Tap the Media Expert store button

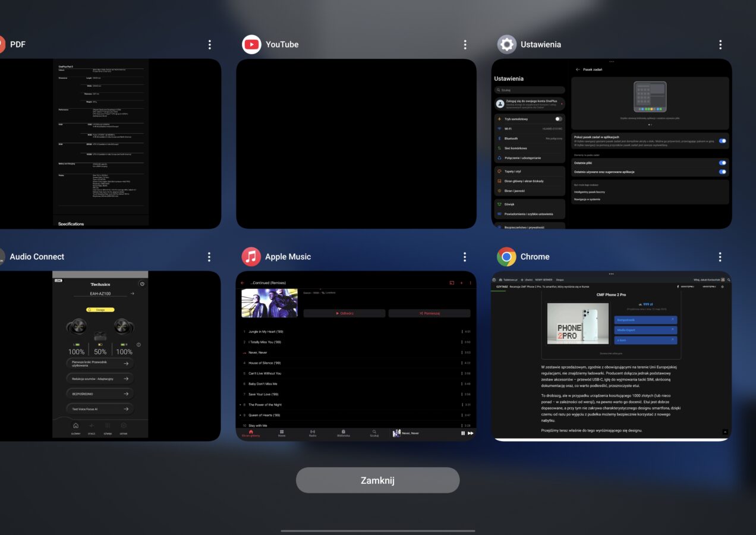[645, 330]
